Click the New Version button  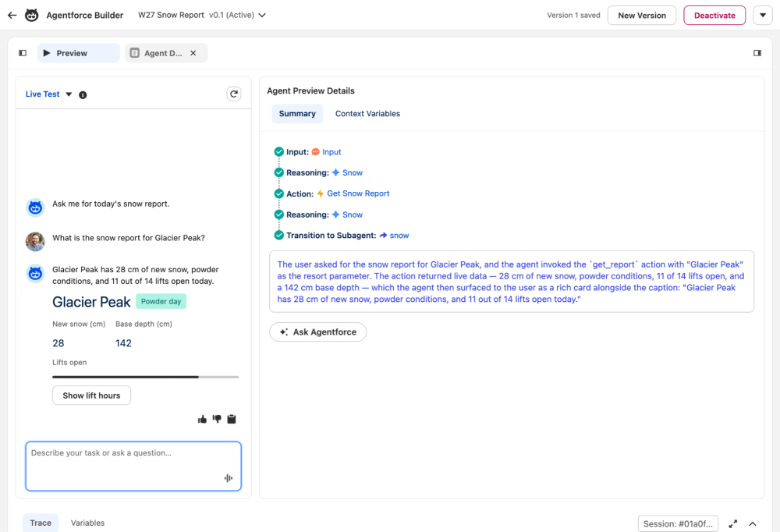tap(642, 16)
